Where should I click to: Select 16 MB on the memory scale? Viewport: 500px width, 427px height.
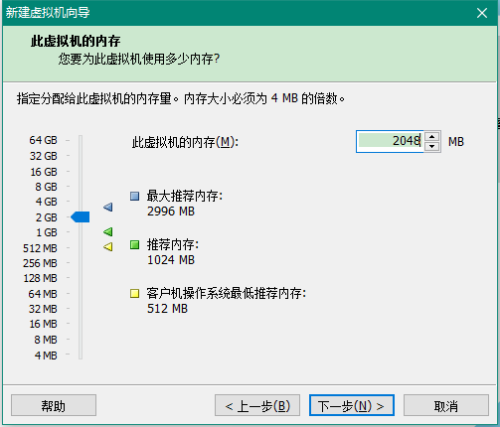[43, 324]
